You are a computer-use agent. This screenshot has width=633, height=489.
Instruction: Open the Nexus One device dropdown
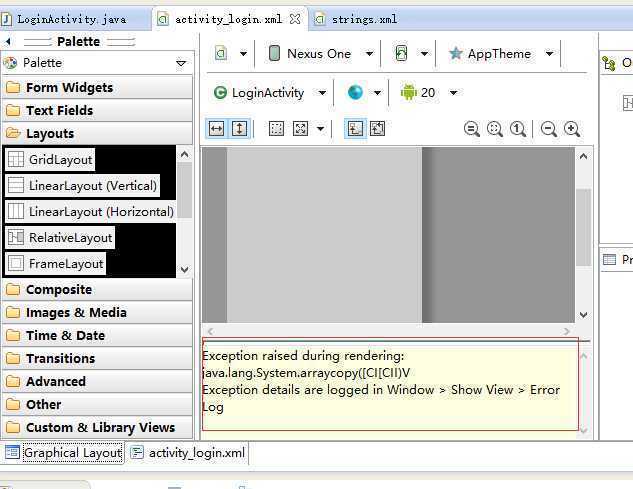(369, 54)
